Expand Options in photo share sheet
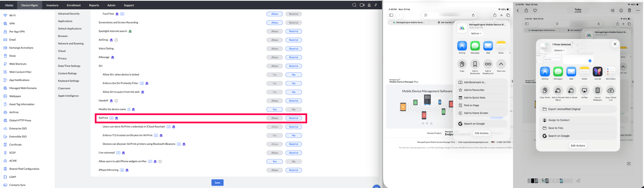 pos(559,50)
